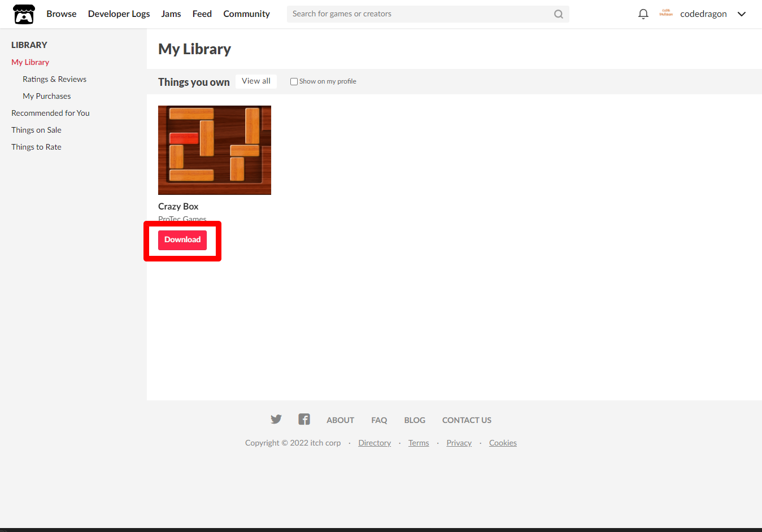Open the FAQ footer link
This screenshot has width=762, height=532.
(x=380, y=420)
